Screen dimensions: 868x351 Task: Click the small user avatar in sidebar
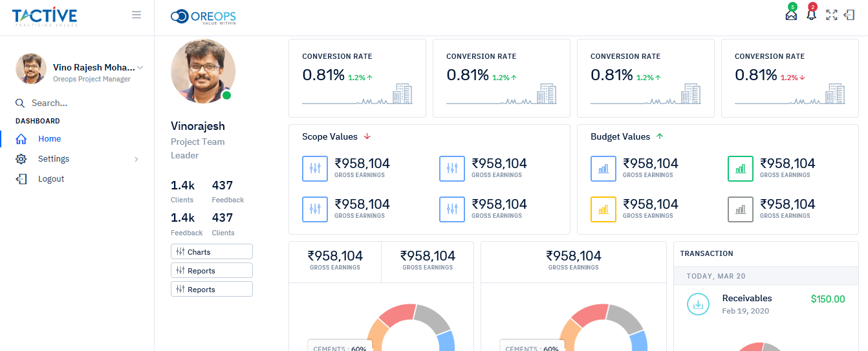[31, 69]
